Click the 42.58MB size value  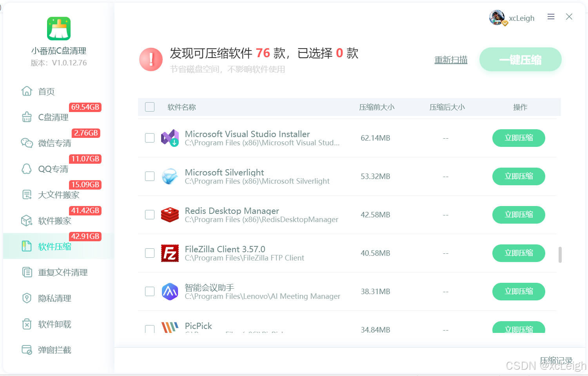[376, 215]
